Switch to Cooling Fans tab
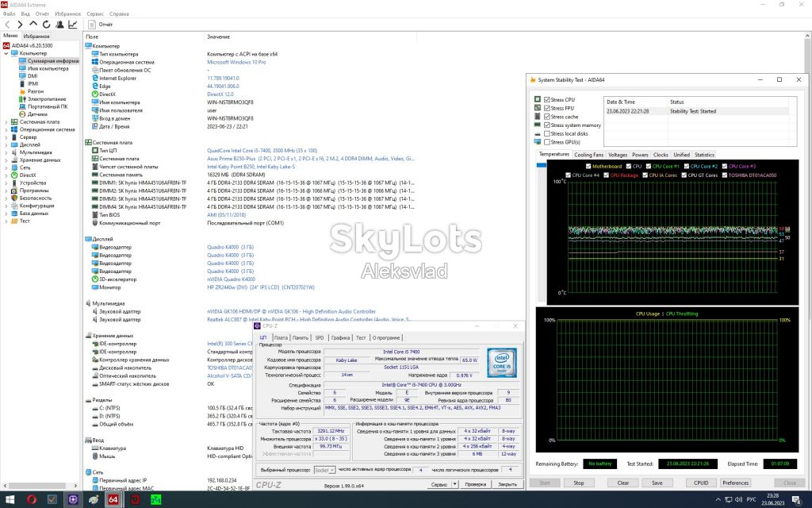812x508 pixels. 589,155
